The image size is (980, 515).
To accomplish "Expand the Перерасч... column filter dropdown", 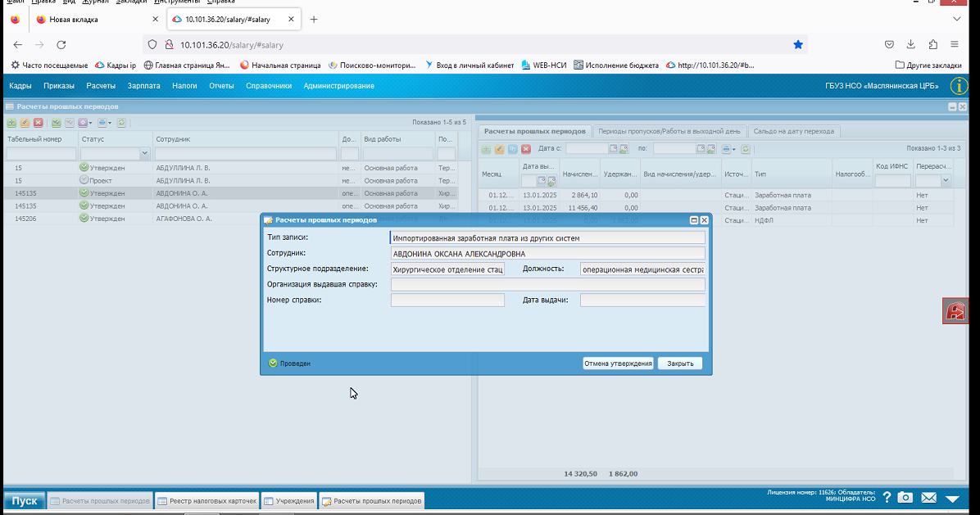I will tap(946, 181).
